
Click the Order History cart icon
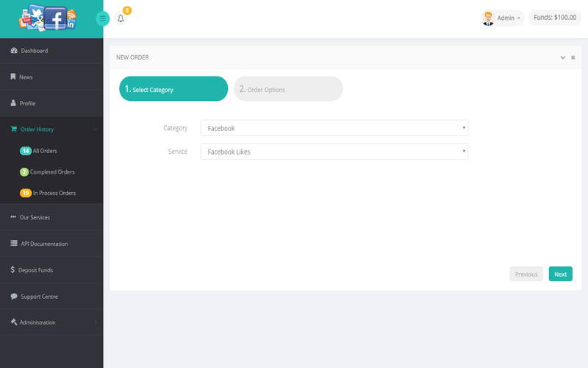(x=14, y=129)
